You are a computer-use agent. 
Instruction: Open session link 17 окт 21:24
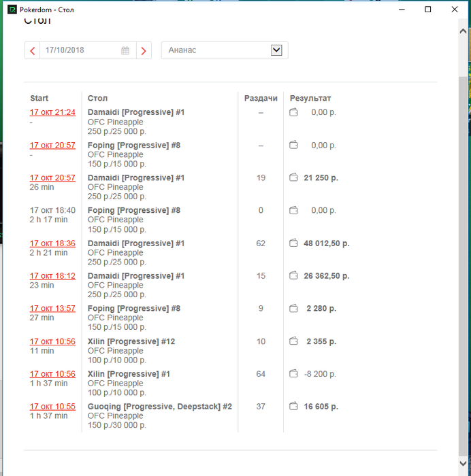click(x=52, y=112)
